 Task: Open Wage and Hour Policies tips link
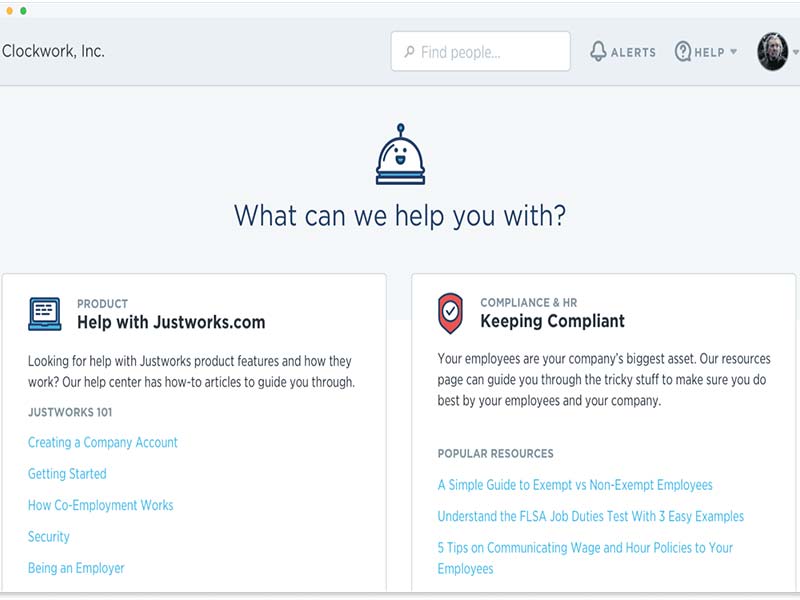[585, 548]
